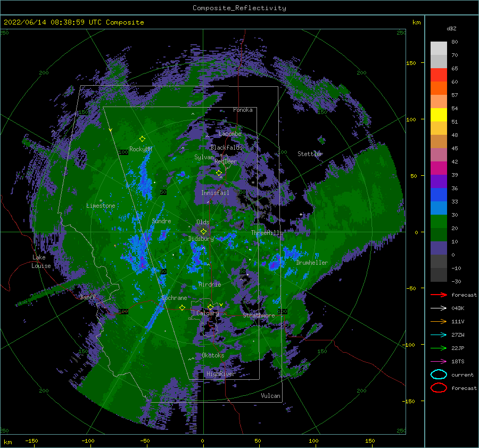
Task: Click the -100 tick on bottom axis
Action: (88, 441)
